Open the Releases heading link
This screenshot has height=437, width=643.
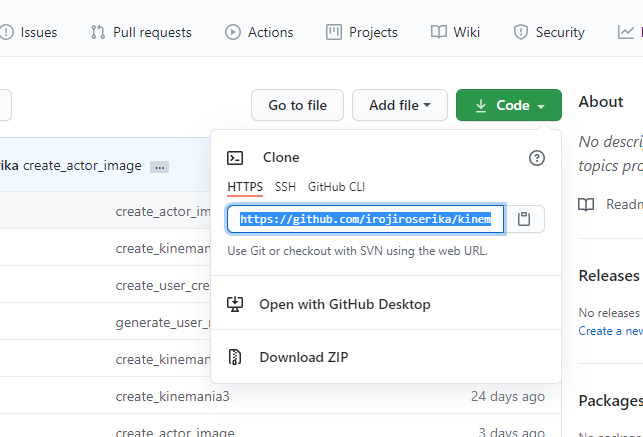point(609,276)
